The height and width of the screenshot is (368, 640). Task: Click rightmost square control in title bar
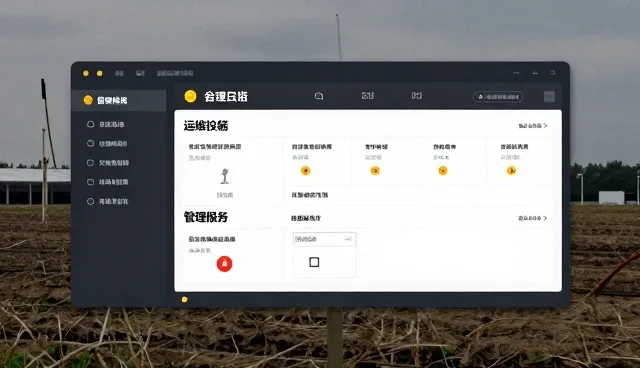[553, 73]
